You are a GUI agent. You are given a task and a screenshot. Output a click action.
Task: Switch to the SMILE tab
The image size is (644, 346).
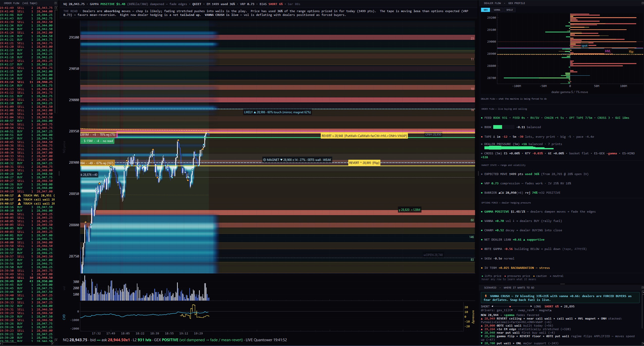coord(509,10)
